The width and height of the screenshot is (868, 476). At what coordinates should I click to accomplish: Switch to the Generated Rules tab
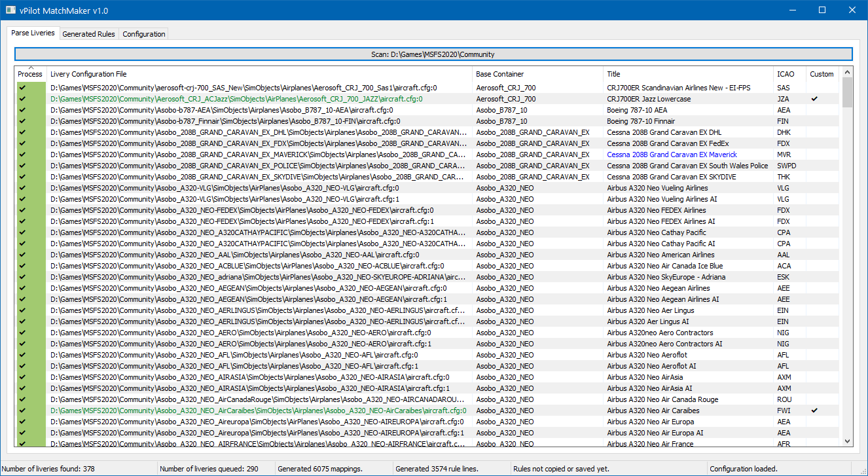[x=88, y=34]
